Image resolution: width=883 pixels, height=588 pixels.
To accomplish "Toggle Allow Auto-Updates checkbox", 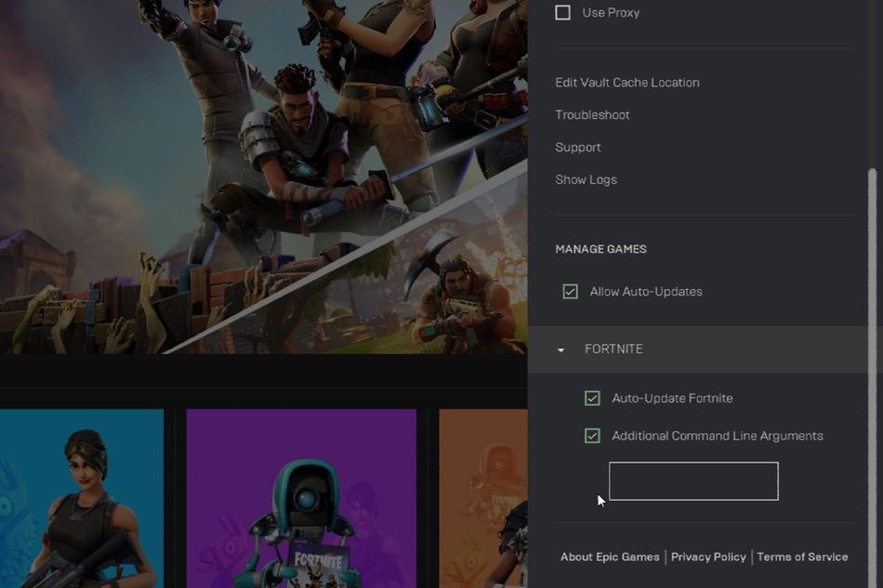I will [570, 292].
